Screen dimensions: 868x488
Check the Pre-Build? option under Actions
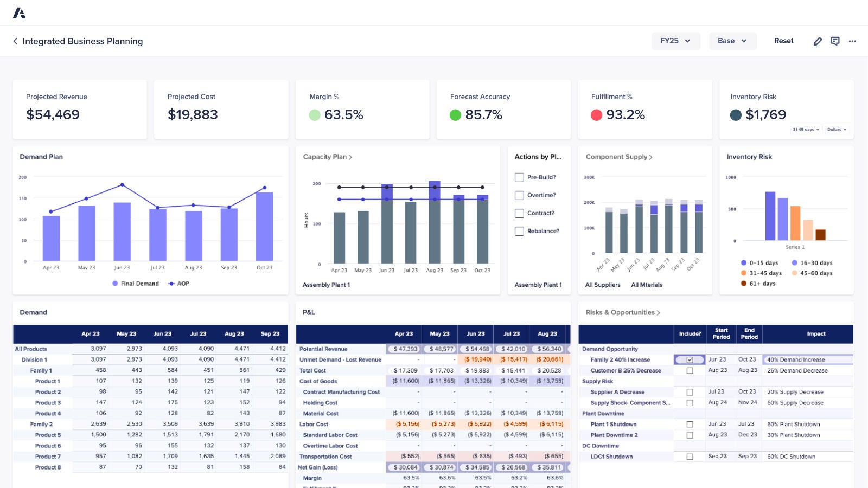coord(519,177)
